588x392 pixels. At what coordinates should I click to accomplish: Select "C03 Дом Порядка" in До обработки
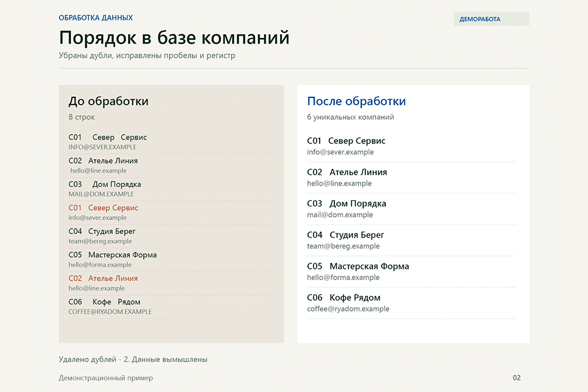click(x=105, y=184)
